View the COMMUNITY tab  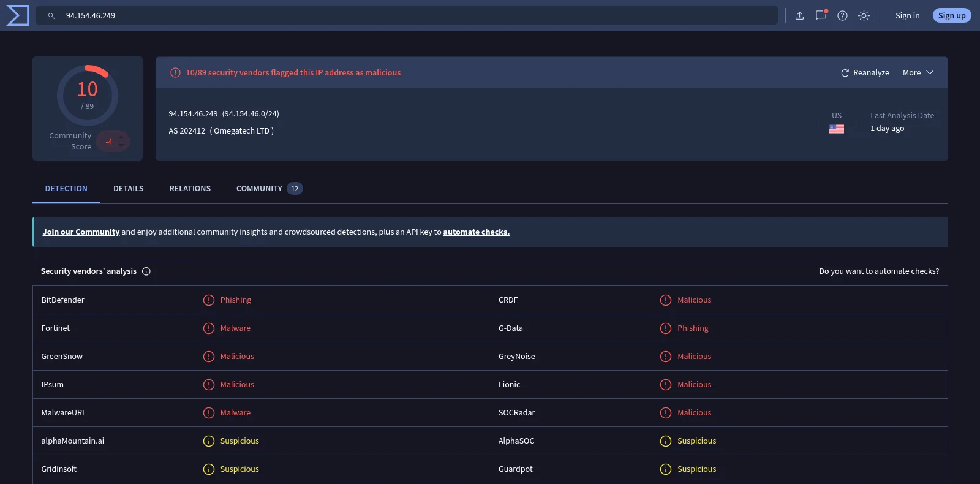coord(269,189)
